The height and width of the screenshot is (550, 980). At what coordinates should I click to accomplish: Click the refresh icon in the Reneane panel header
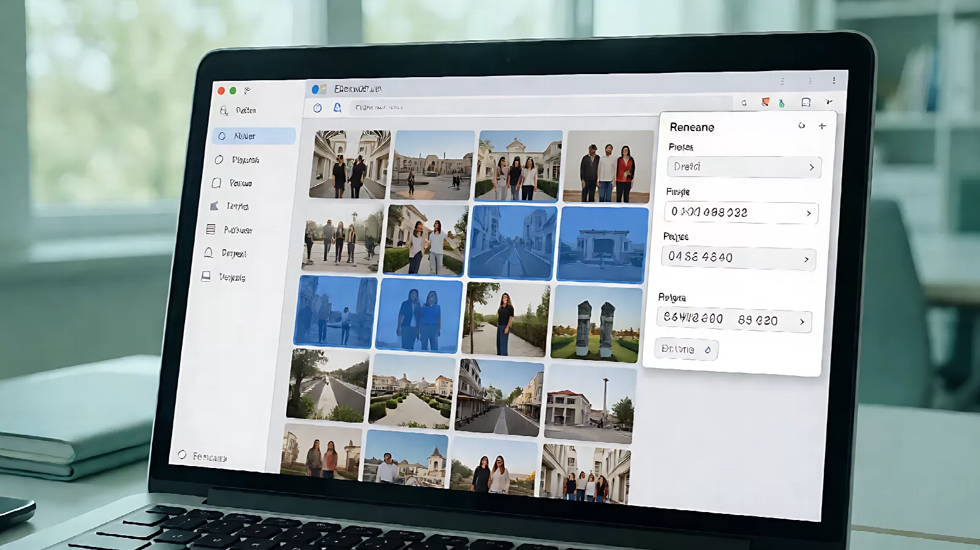tap(802, 126)
